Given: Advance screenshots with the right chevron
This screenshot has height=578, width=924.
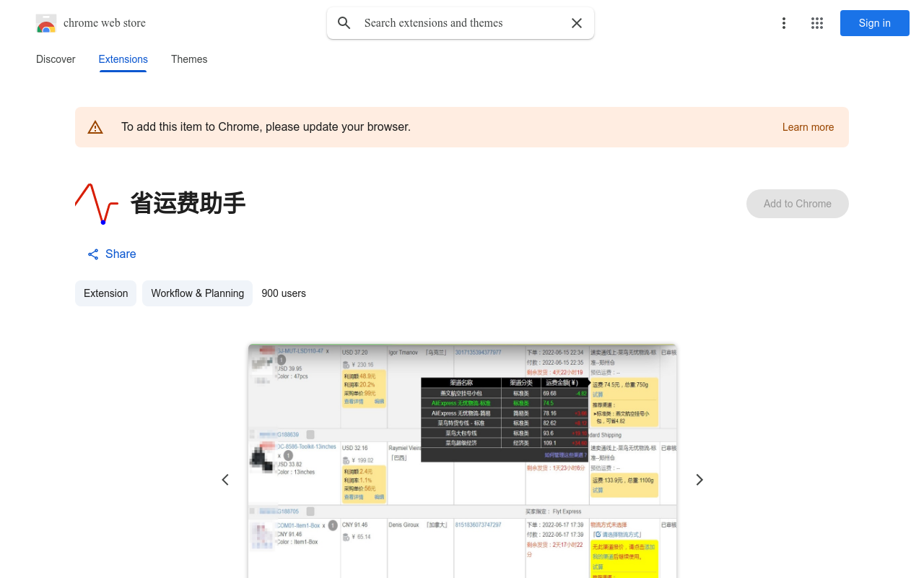Looking at the screenshot, I should (699, 479).
